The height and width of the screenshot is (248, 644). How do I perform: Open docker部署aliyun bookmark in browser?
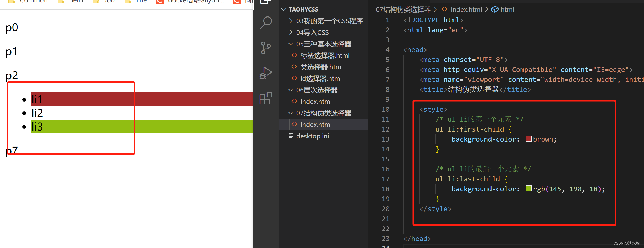[x=190, y=2]
